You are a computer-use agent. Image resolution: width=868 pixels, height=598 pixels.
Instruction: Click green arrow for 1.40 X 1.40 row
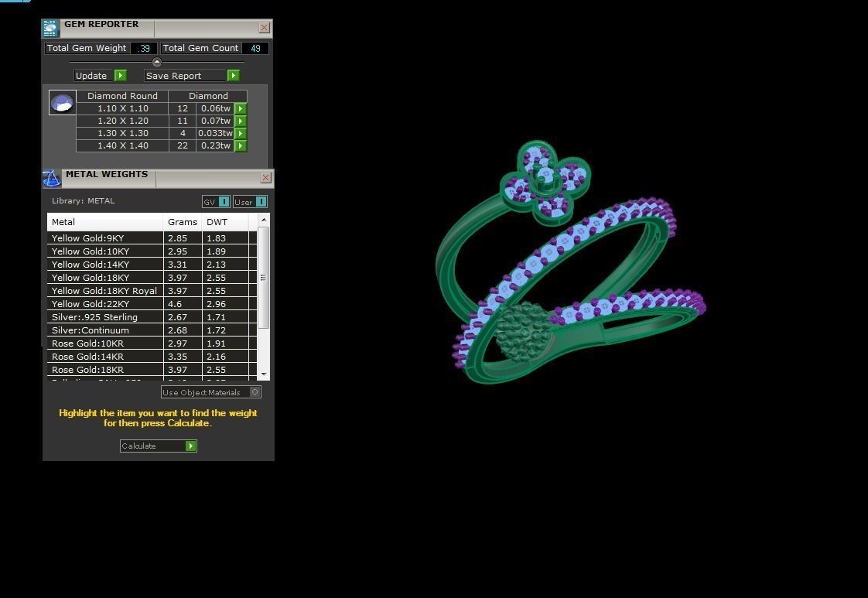tap(241, 145)
